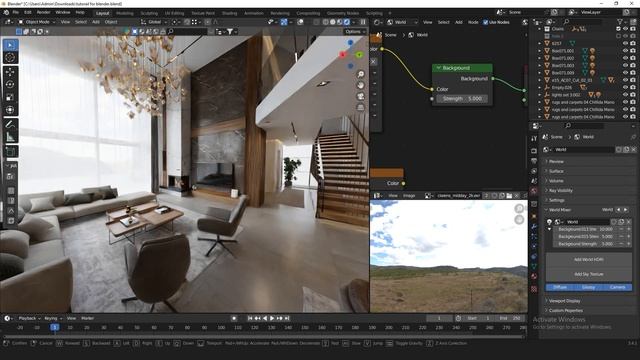This screenshot has height=360, width=640.
Task: Open the Modifiers wrench properties tab
Action: pyautogui.click(x=534, y=226)
